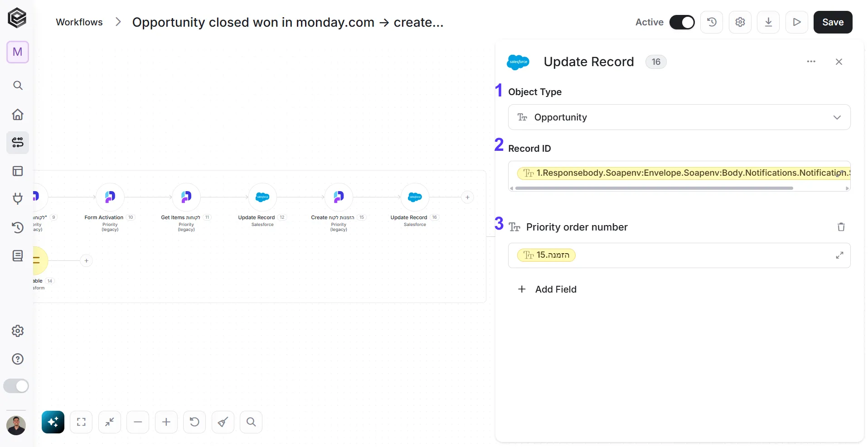
Task: Close the Update Record panel
Action: coord(839,62)
